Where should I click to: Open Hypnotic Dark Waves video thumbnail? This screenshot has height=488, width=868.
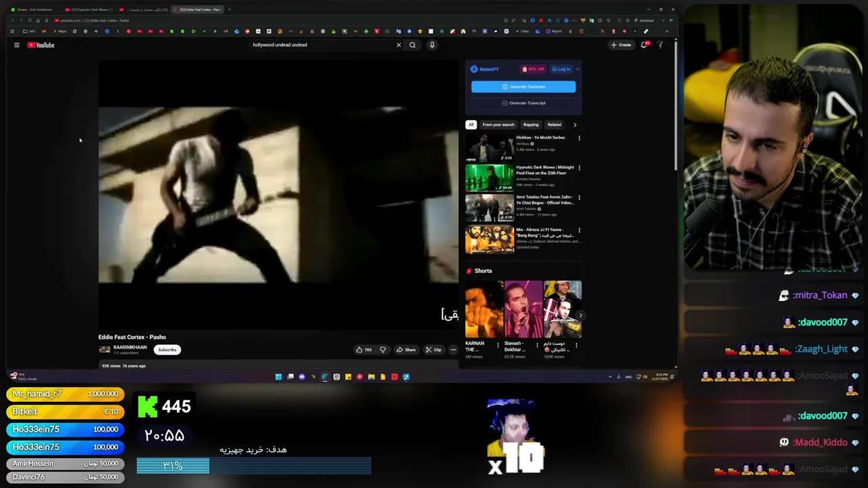pyautogui.click(x=489, y=178)
